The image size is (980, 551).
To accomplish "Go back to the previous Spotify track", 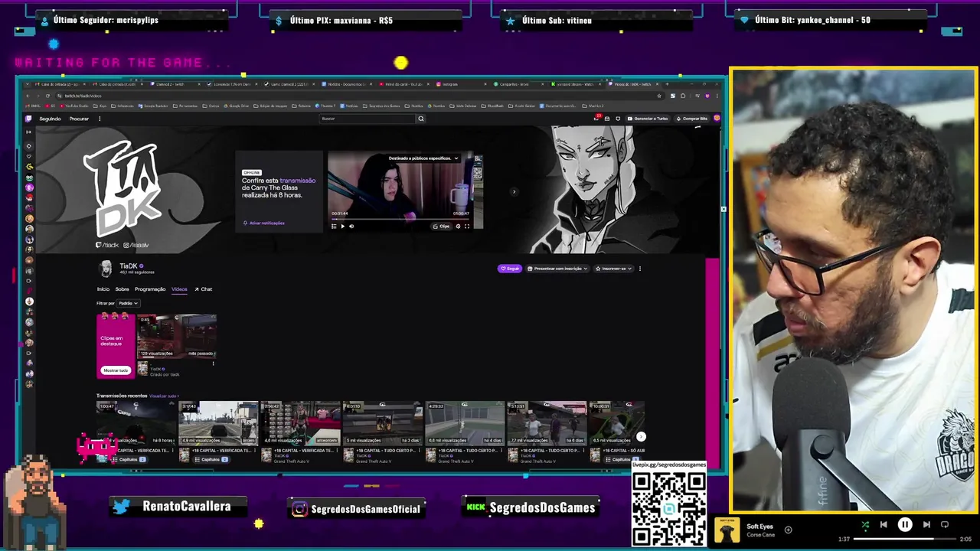I will (x=884, y=524).
